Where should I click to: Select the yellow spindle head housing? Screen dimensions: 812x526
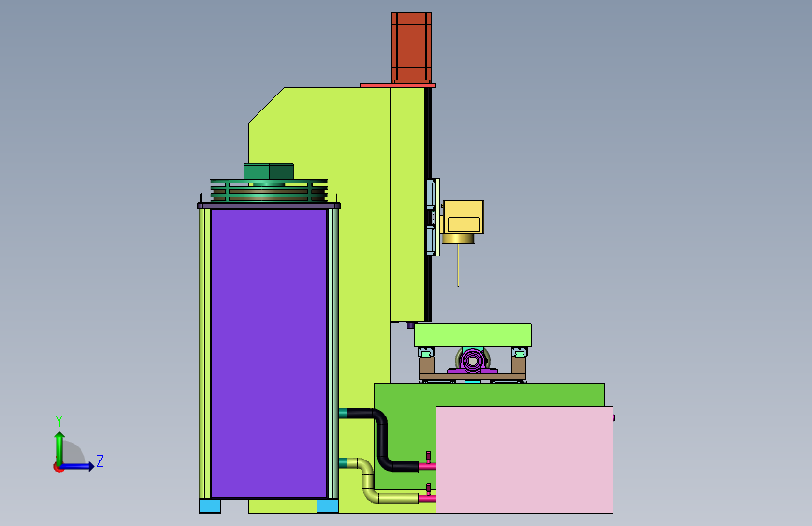[x=464, y=217]
